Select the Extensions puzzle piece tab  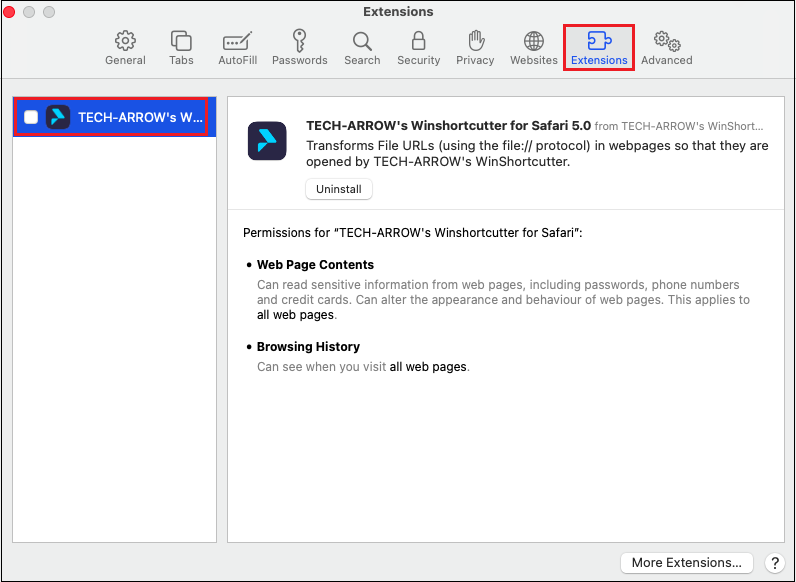(599, 48)
